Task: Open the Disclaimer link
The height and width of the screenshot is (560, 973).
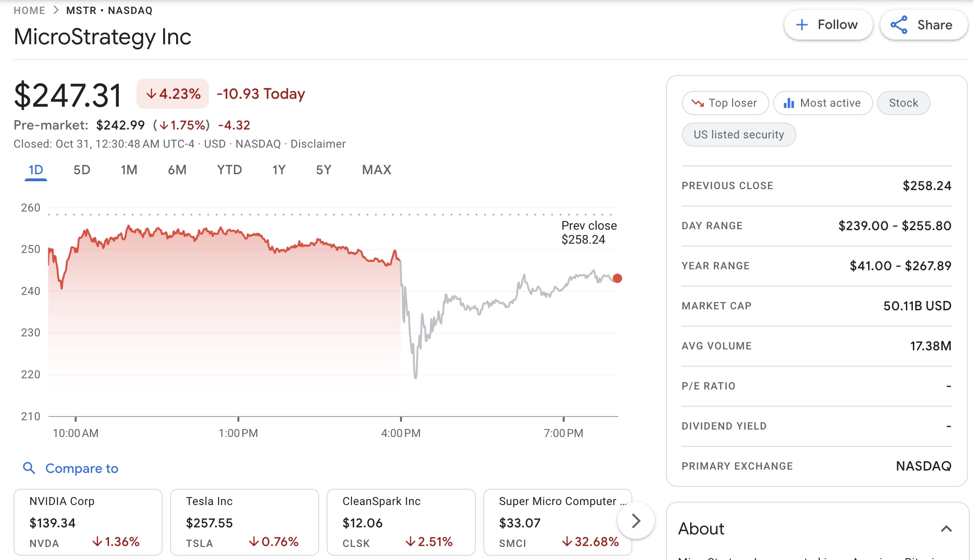Action: tap(318, 144)
